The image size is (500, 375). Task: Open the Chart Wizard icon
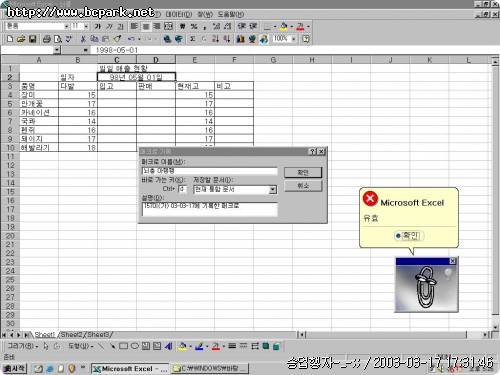[x=240, y=39]
